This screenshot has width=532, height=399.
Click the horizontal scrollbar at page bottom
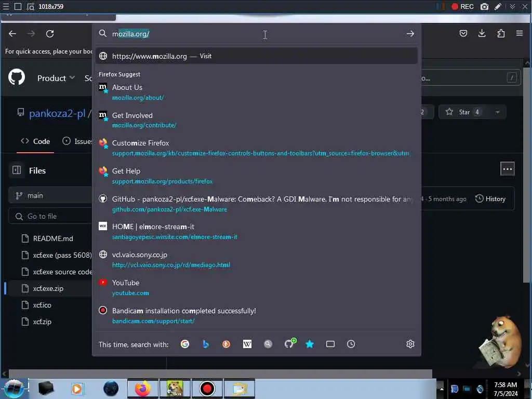click(220, 374)
